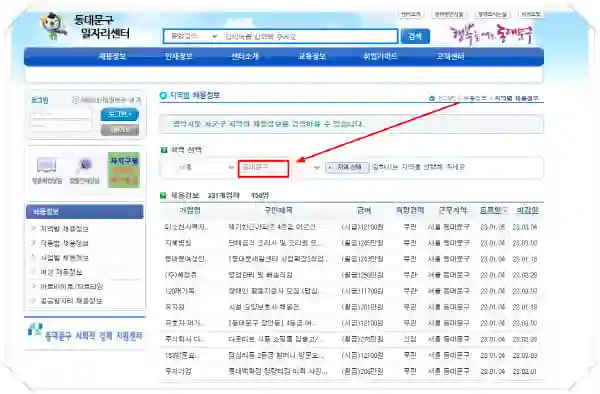Click company name on the (월급)250만원 row
The height and width of the screenshot is (394, 600).
click(180, 275)
